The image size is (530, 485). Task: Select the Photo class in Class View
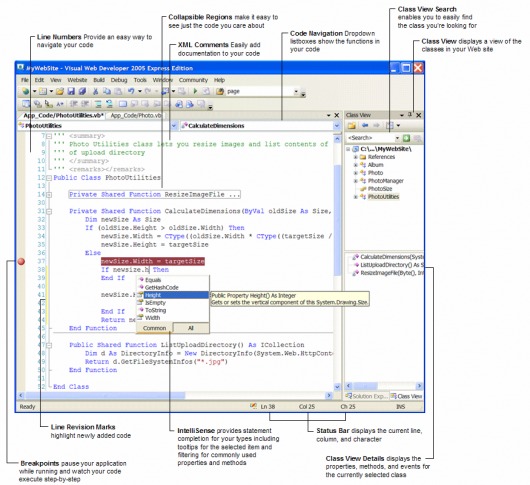point(375,173)
